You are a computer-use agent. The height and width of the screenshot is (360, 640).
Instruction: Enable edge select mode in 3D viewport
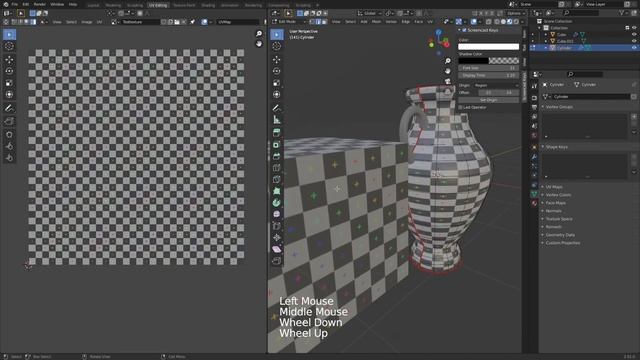pyautogui.click(x=318, y=22)
